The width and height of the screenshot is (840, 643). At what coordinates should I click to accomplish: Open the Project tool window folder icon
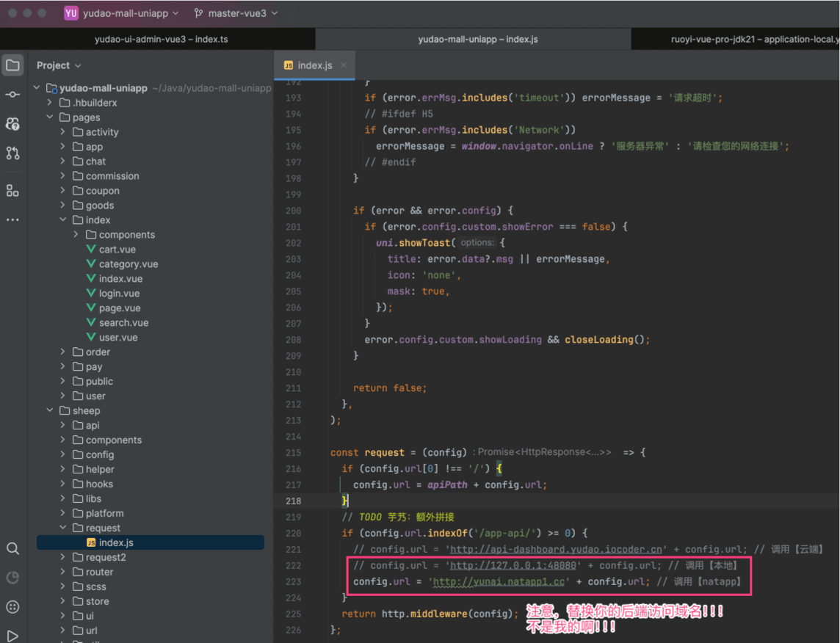[12, 65]
